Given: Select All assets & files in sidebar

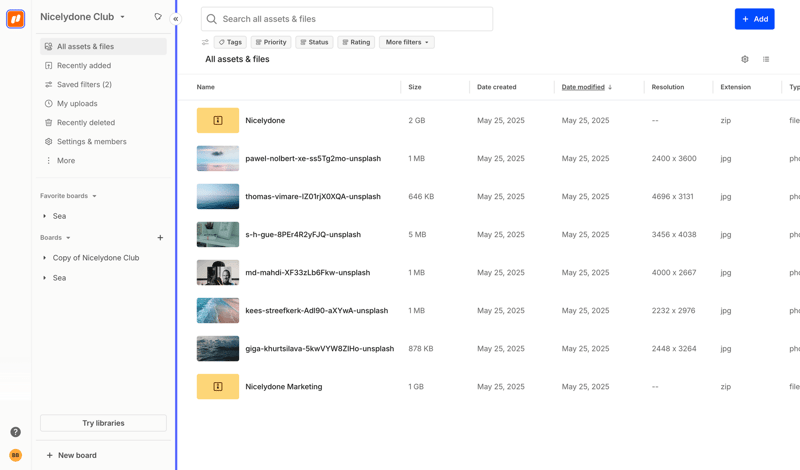Looking at the screenshot, I should tap(103, 46).
